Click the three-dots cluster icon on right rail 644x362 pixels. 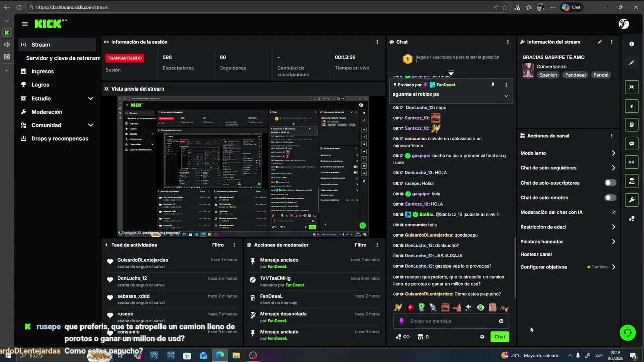632,219
